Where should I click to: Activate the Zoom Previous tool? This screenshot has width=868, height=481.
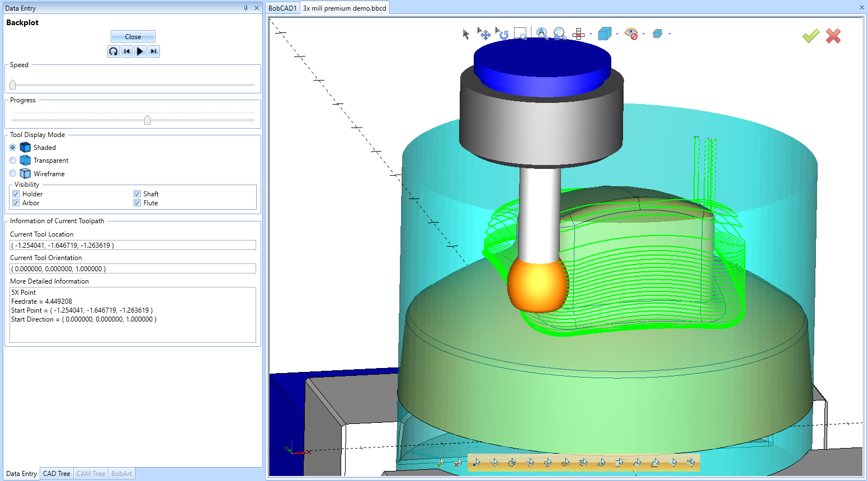pos(559,34)
